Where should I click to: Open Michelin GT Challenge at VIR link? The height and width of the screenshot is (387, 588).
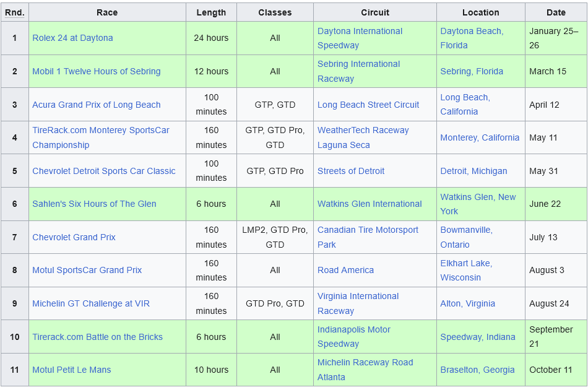(91, 304)
